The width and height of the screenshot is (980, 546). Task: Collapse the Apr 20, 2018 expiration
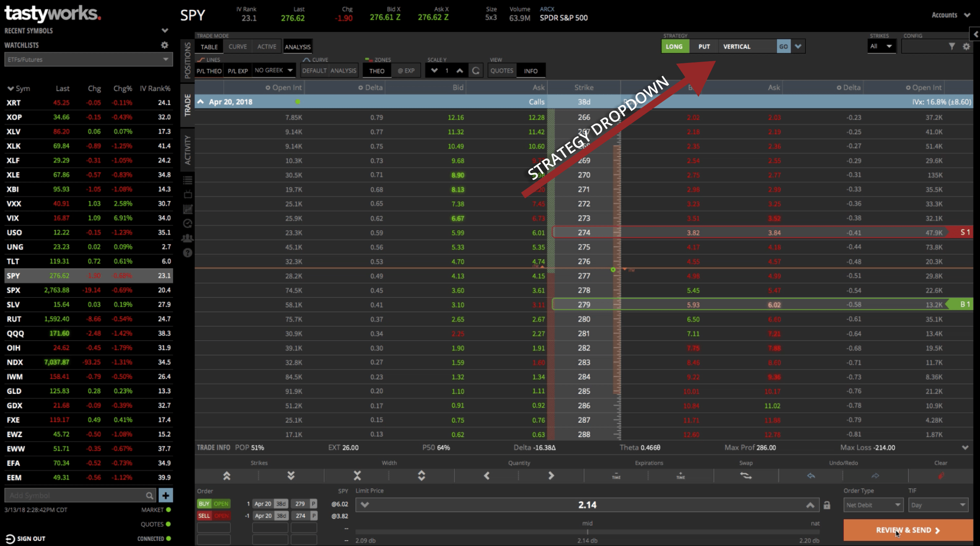(201, 102)
